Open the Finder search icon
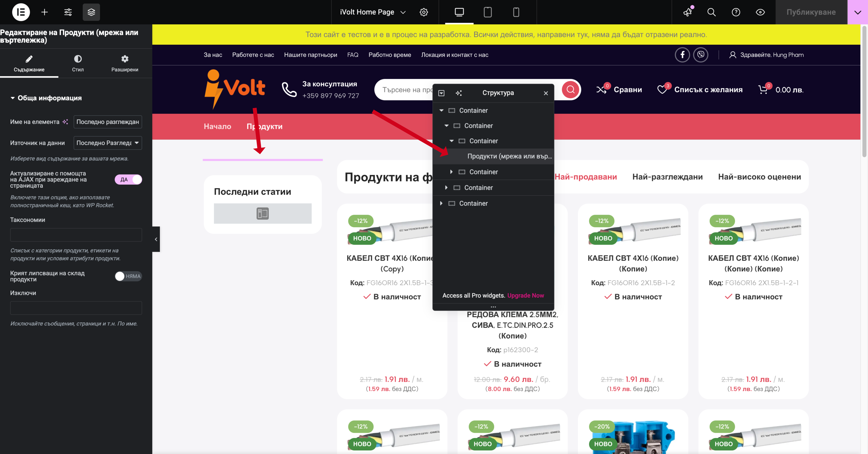Viewport: 868px width, 454px height. (x=711, y=12)
